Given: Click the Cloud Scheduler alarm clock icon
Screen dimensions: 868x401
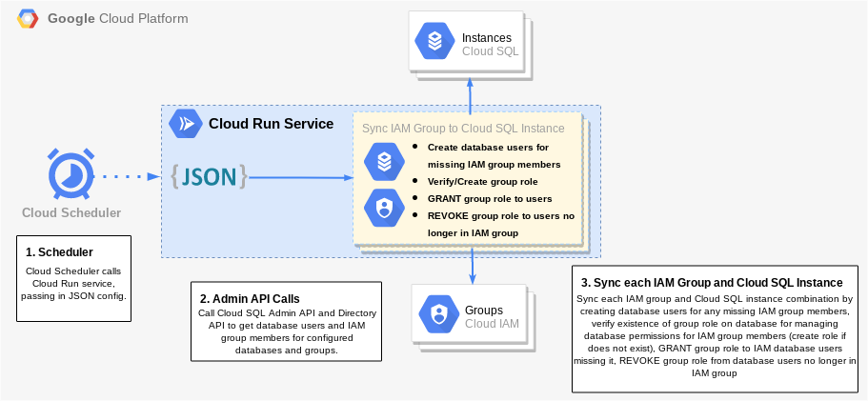Looking at the screenshot, I should pyautogui.click(x=71, y=173).
